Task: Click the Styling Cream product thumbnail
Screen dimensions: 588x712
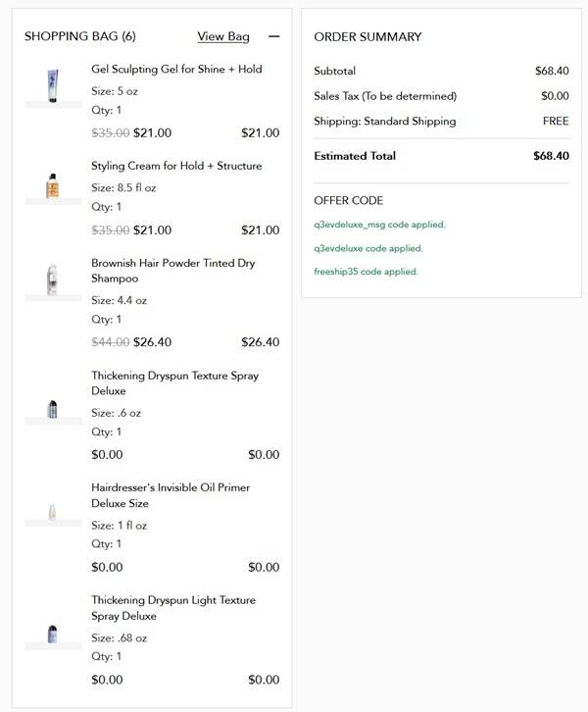Action: (53, 184)
